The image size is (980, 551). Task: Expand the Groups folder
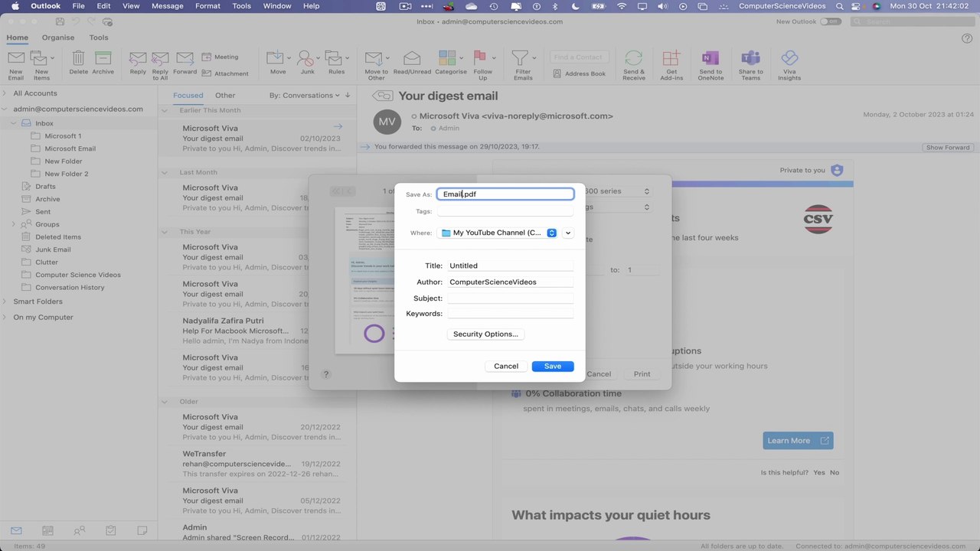pyautogui.click(x=13, y=224)
